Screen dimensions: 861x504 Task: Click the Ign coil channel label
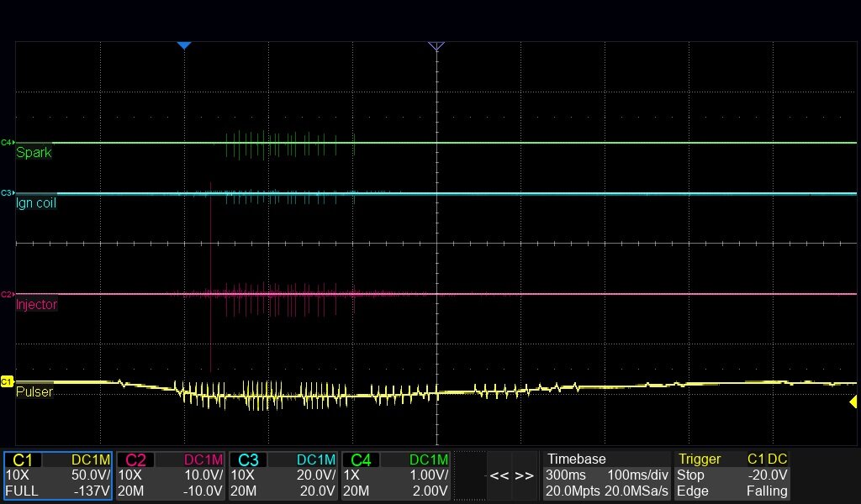pos(36,203)
